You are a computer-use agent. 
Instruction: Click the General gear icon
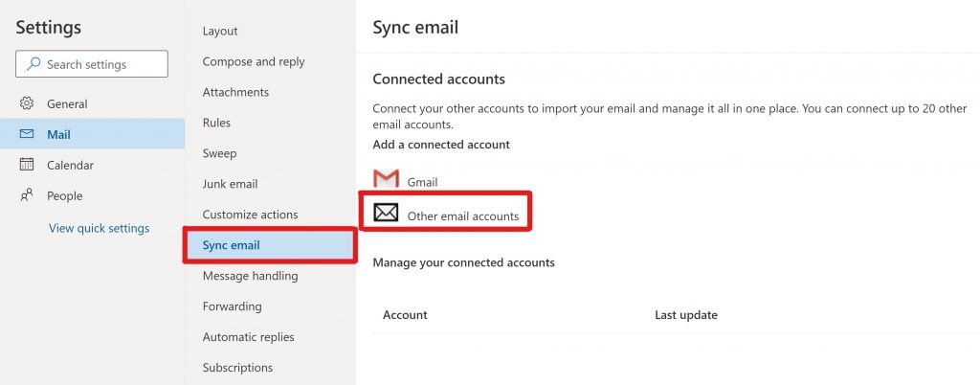(27, 103)
